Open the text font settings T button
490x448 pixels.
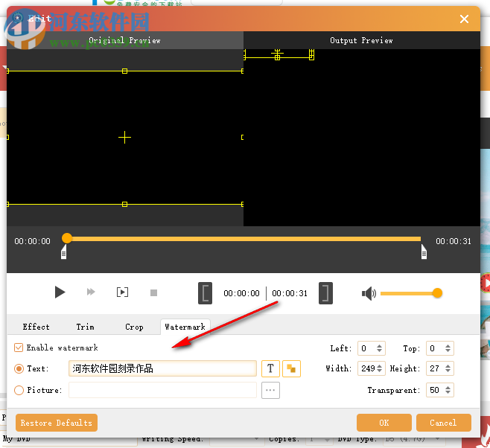270,368
